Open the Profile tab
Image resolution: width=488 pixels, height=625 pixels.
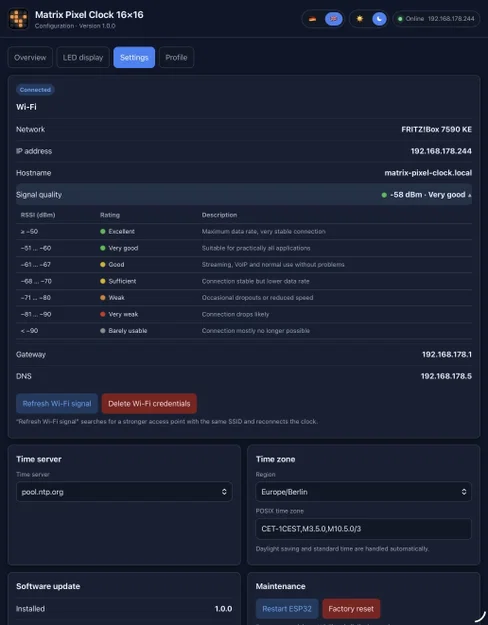176,57
